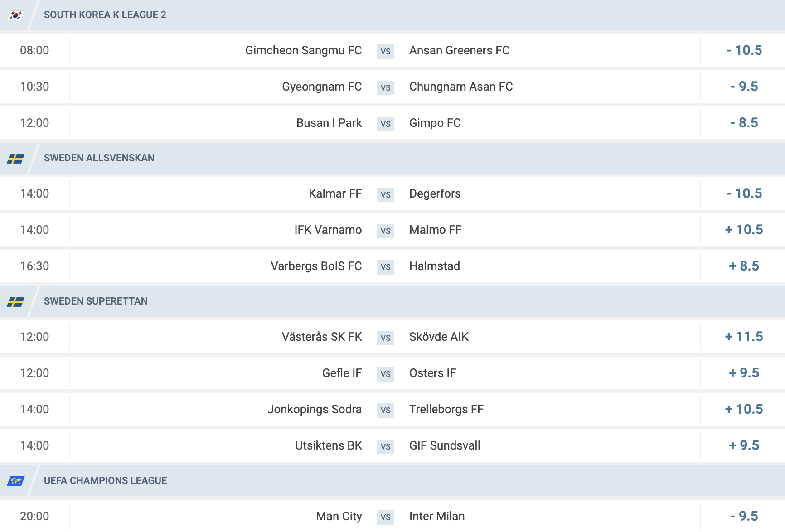Choose the +11.5 handicap for Västerås SK
The height and width of the screenshot is (532, 785).
(744, 337)
